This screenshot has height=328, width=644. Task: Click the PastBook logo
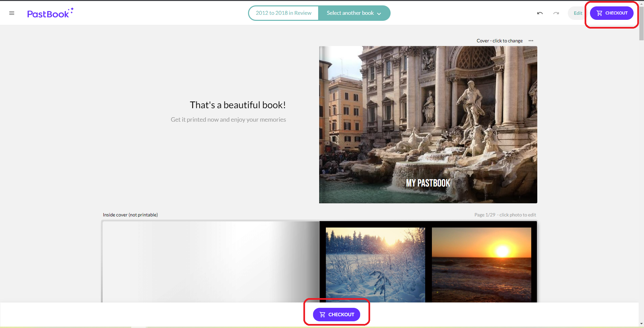(x=50, y=13)
